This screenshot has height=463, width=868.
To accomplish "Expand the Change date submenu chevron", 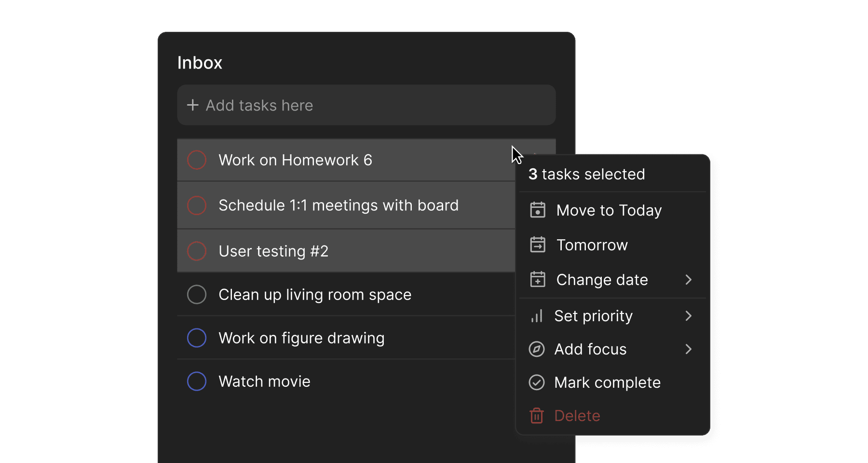I will click(688, 280).
